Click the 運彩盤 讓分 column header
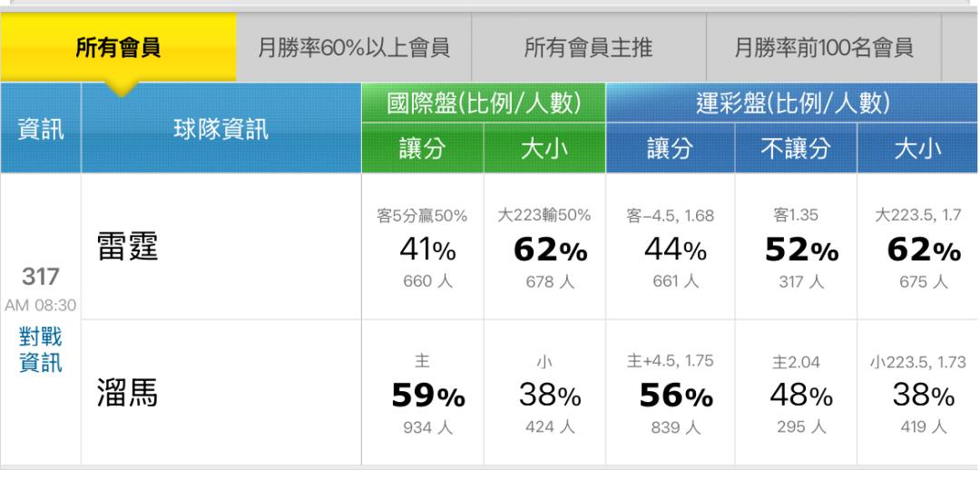980x490 pixels. point(670,148)
